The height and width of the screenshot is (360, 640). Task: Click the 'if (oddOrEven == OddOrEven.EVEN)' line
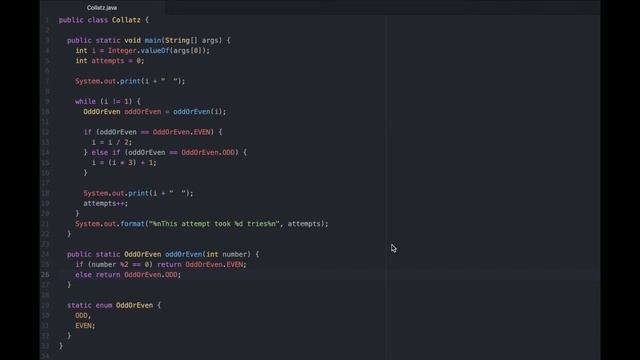click(x=153, y=132)
